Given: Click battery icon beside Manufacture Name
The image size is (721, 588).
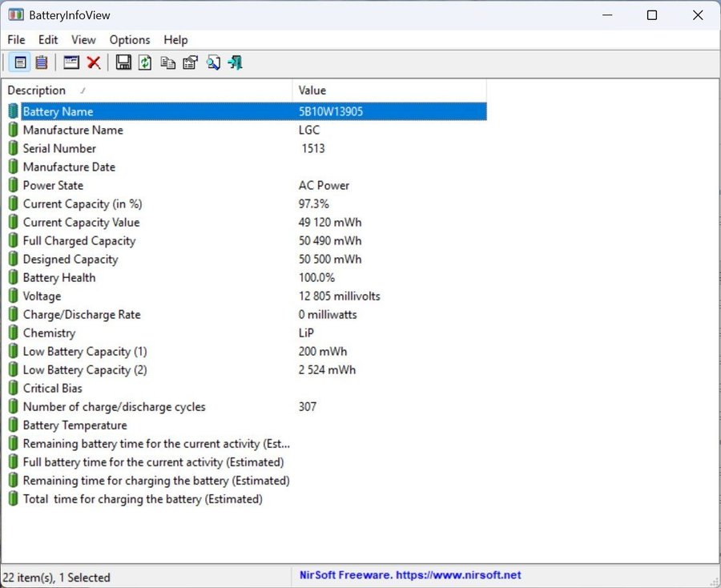Looking at the screenshot, I should click(14, 130).
